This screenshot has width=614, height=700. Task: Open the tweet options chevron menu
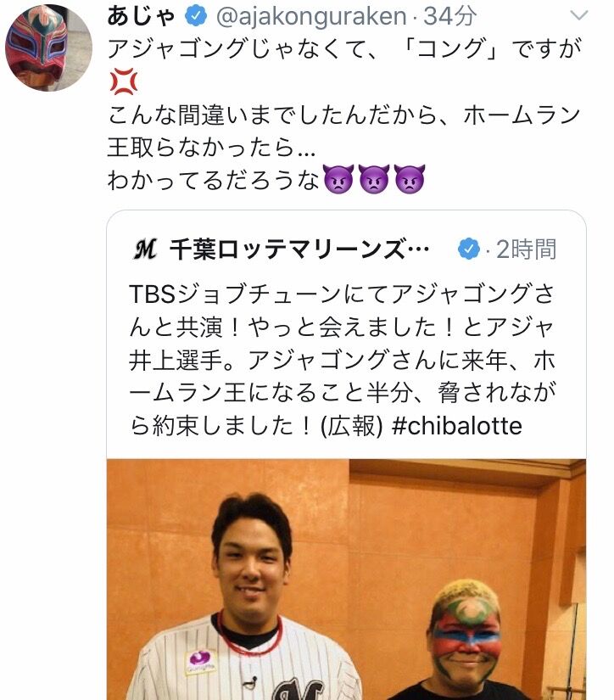(578, 16)
